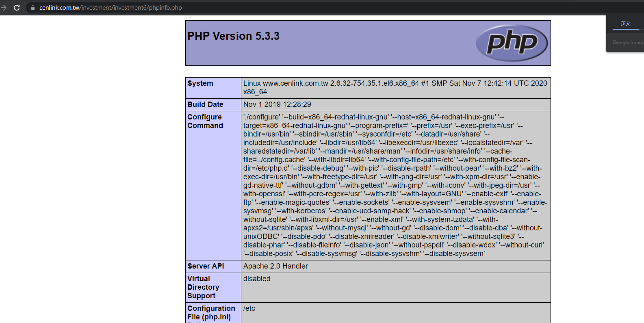Click the Apache 2.0 Handler value

coord(275,266)
